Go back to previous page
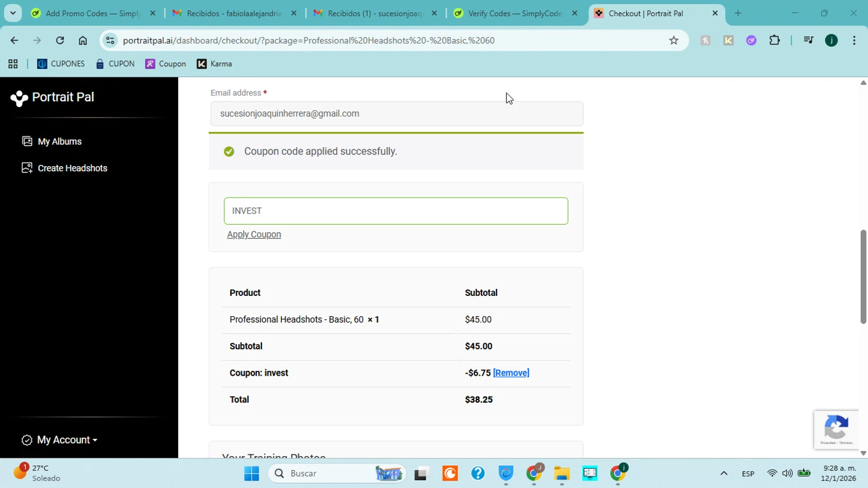The height and width of the screenshot is (488, 868). click(14, 41)
